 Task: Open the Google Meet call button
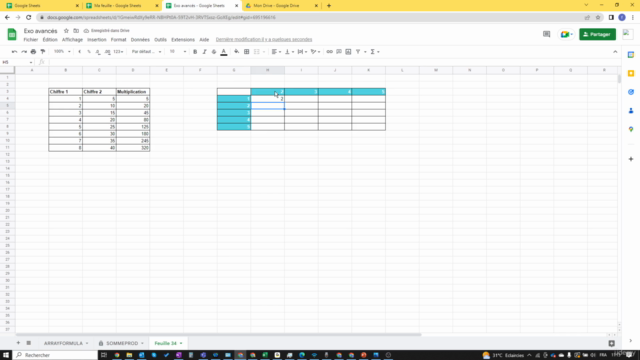(566, 34)
